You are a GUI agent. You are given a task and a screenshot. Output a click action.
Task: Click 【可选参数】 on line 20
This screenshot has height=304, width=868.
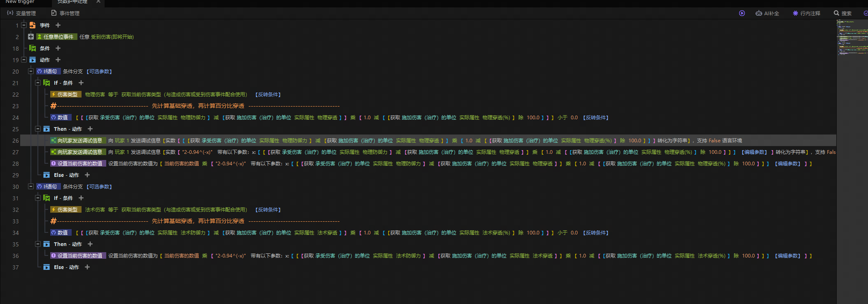[x=99, y=71]
